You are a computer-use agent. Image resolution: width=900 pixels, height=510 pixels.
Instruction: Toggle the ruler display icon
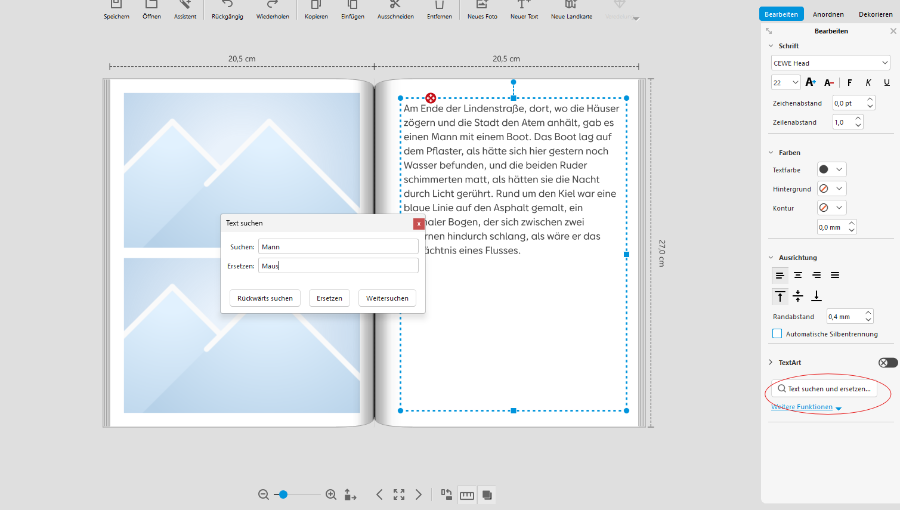click(x=467, y=494)
